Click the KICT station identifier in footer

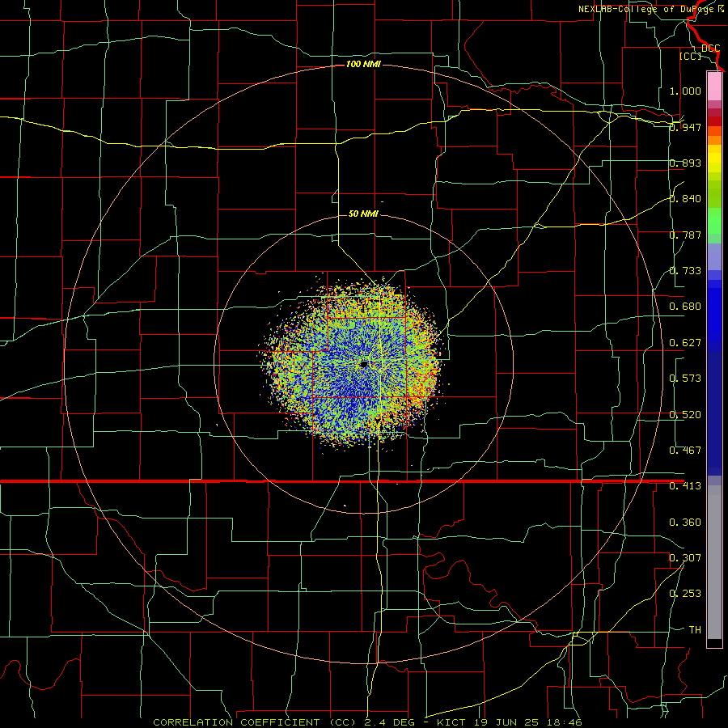451,722
